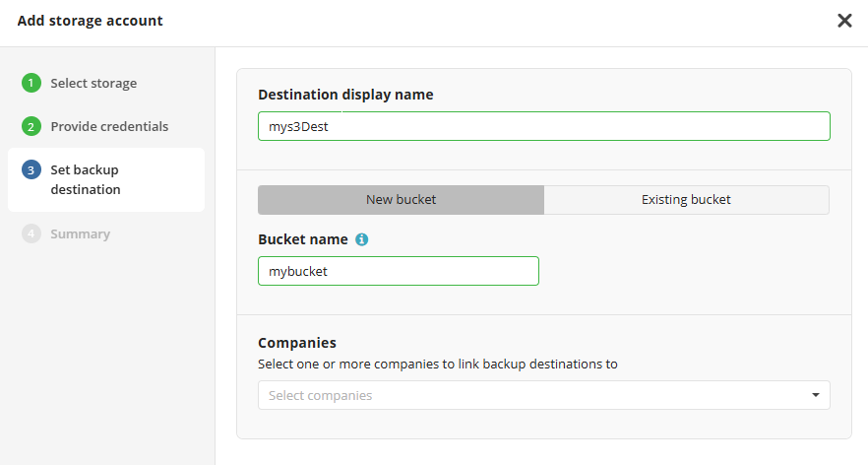868x465 pixels.
Task: Click the step 2 green circle icon
Action: click(31, 126)
